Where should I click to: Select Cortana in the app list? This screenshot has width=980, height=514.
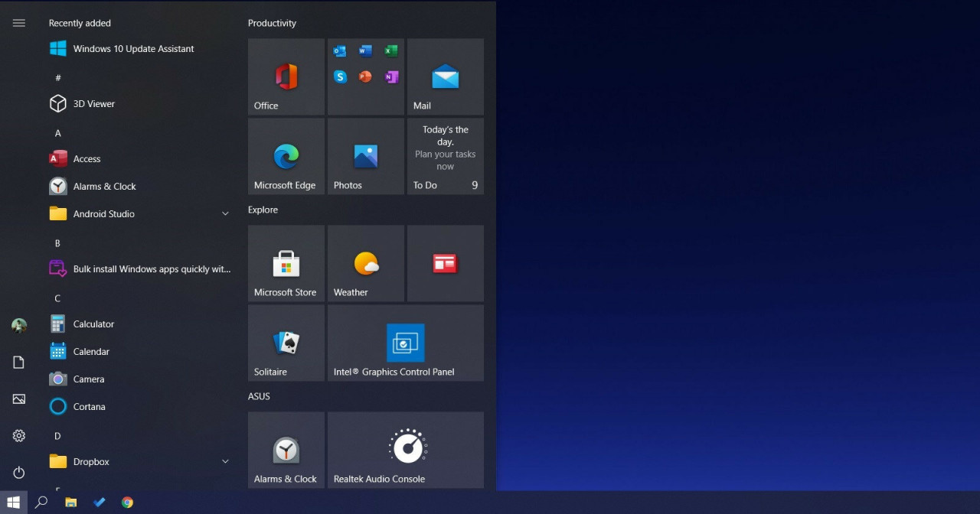point(89,407)
